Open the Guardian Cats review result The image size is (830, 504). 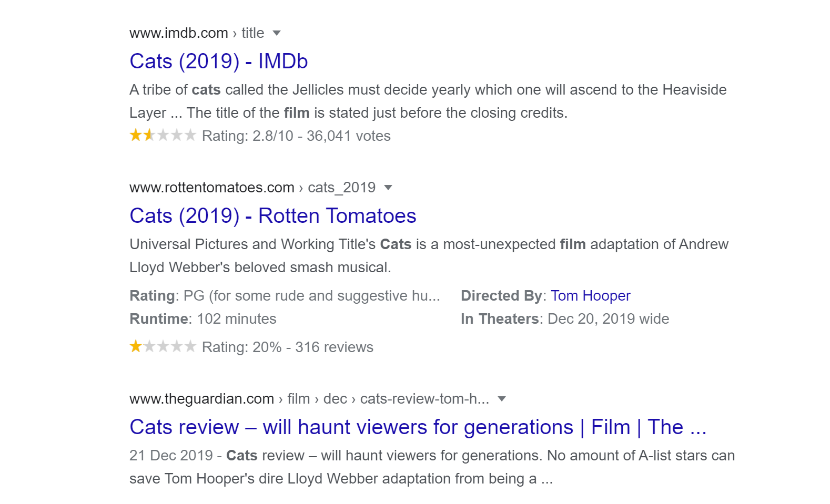[x=418, y=427]
